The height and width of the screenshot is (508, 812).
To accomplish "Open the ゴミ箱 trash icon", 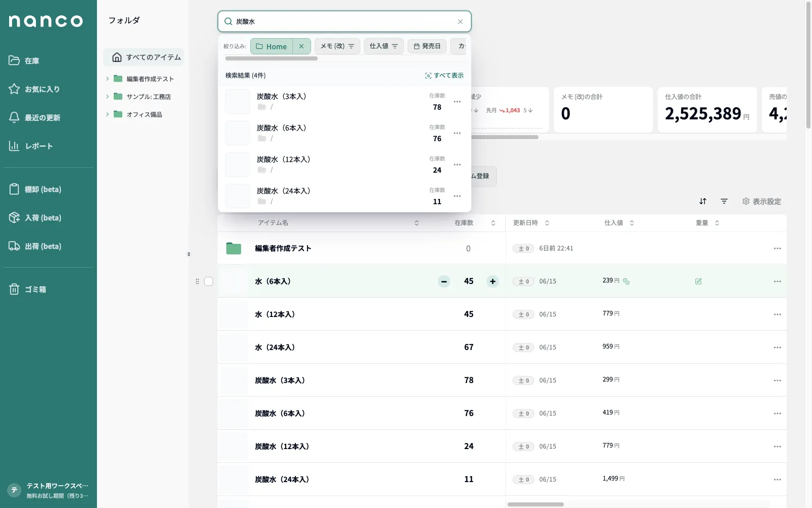I will click(14, 289).
